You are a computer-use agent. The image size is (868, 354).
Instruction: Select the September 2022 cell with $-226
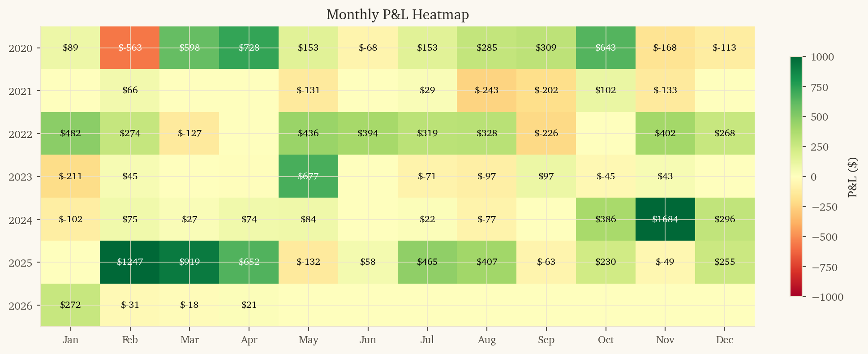546,133
